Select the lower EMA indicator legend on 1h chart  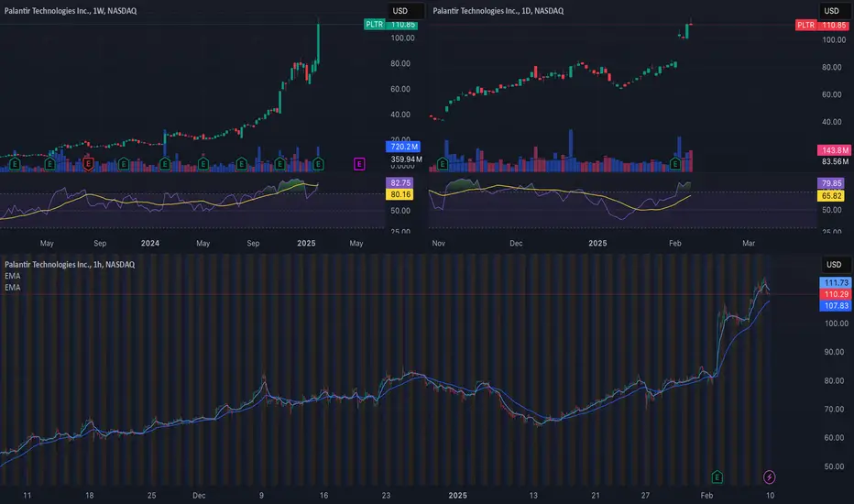click(13, 287)
